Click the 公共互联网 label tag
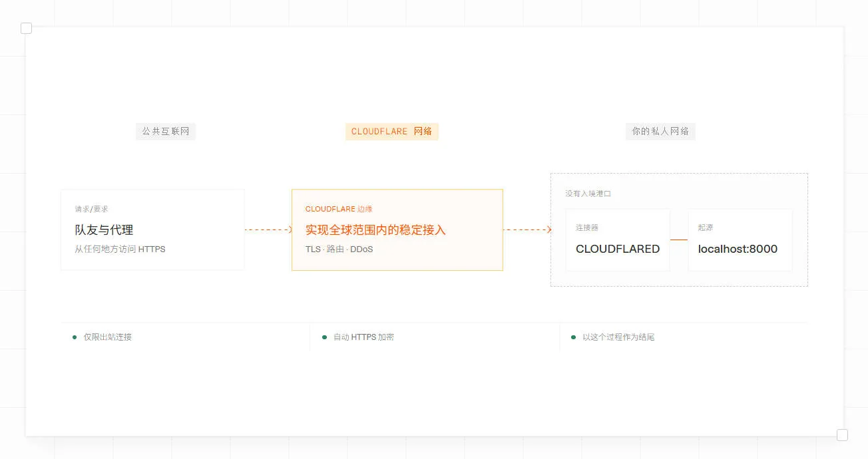Screen dimensions: 868x459 click(x=165, y=132)
